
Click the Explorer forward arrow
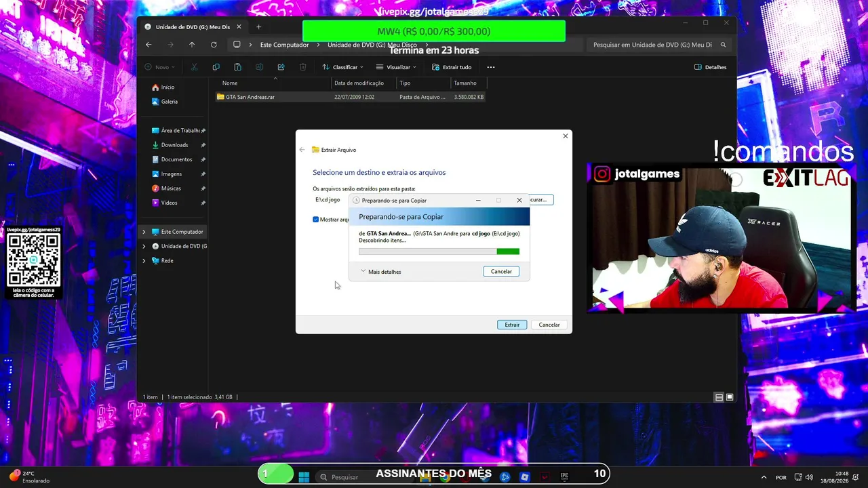(x=170, y=45)
